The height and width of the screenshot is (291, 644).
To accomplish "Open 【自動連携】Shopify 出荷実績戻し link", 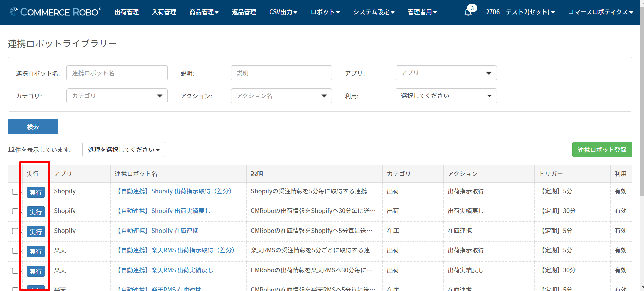I will click(x=163, y=211).
